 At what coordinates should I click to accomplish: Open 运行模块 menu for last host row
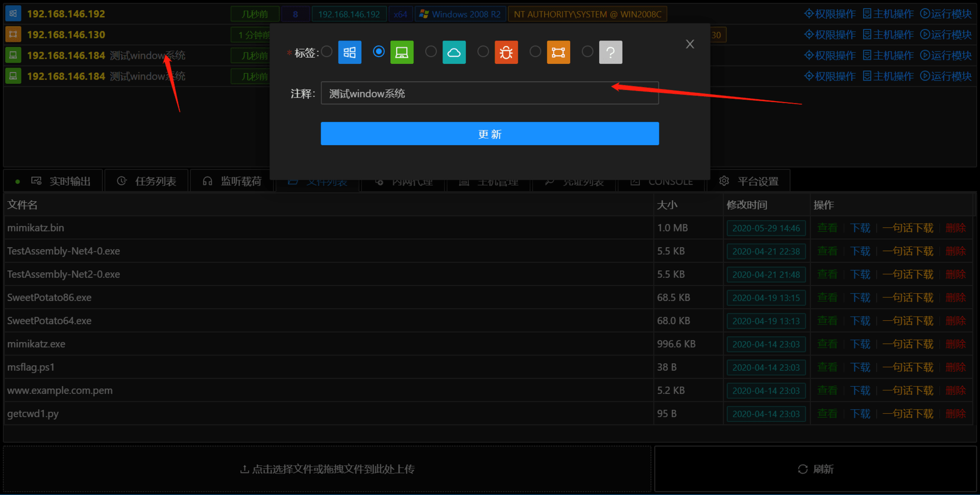coord(946,76)
